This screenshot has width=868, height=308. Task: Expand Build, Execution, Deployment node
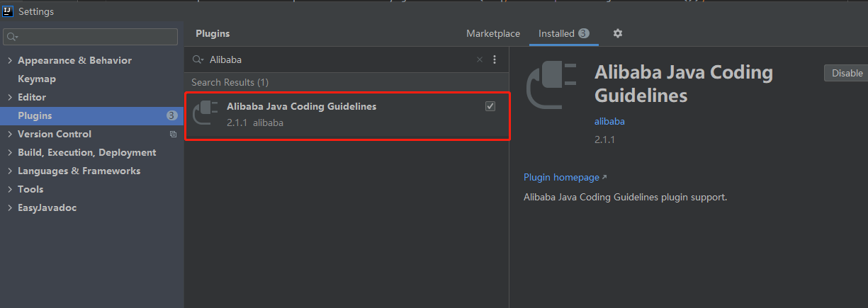(9, 152)
